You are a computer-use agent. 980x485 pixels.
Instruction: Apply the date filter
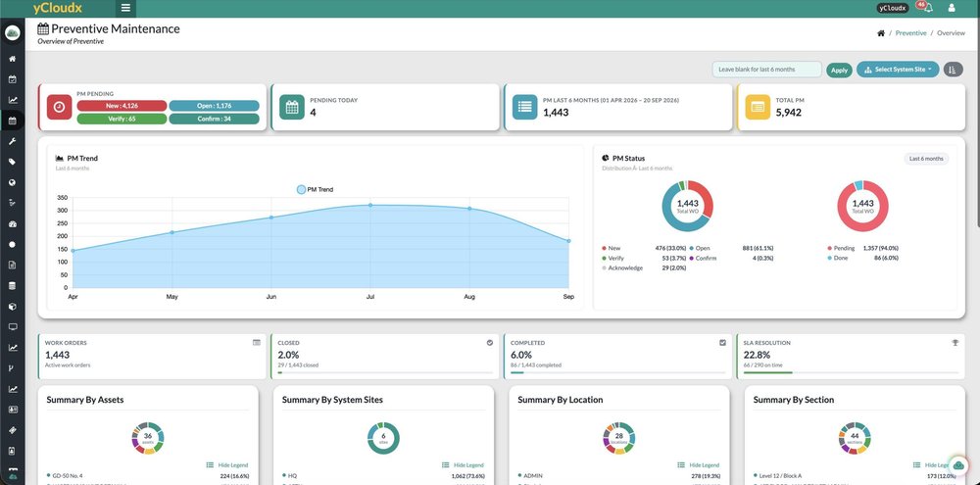pyautogui.click(x=840, y=70)
